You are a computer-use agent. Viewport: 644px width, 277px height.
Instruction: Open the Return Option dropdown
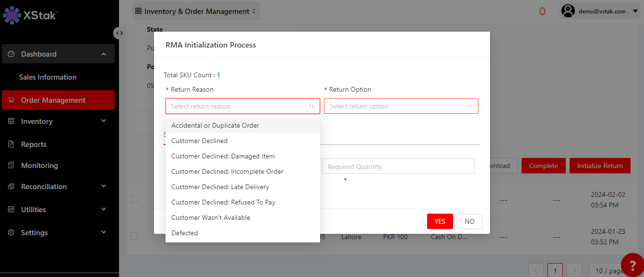coord(401,106)
